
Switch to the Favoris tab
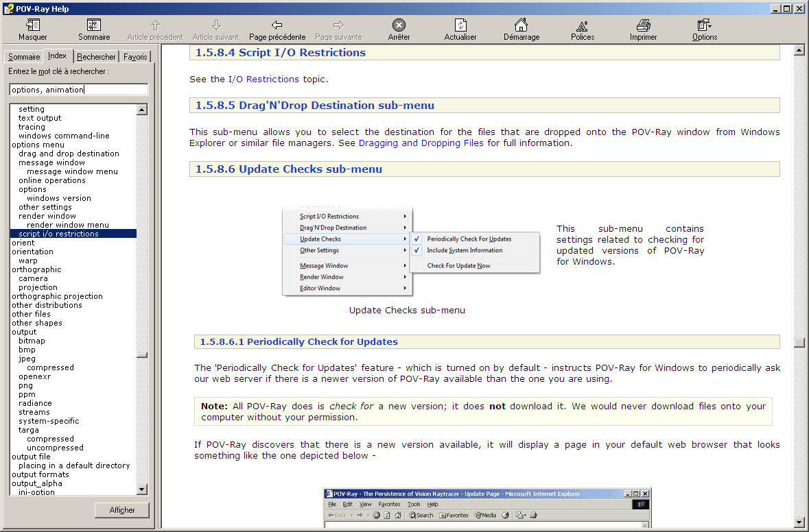(x=135, y=57)
